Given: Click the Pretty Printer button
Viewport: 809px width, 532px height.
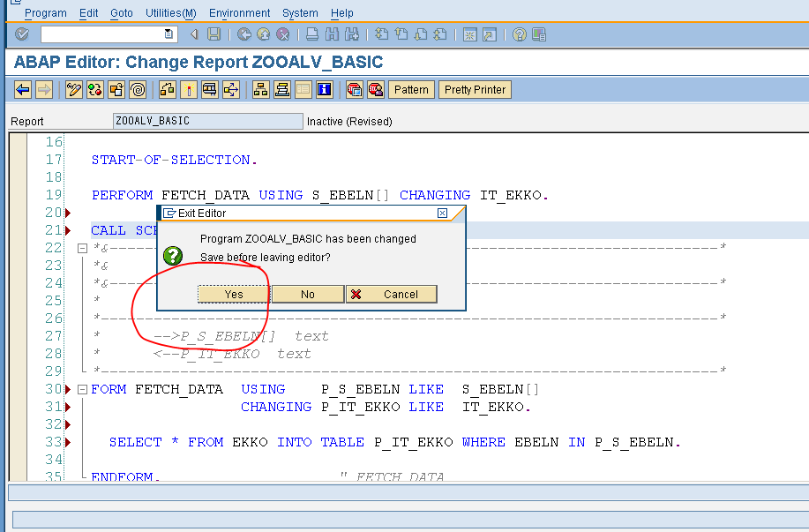Looking at the screenshot, I should (x=475, y=89).
